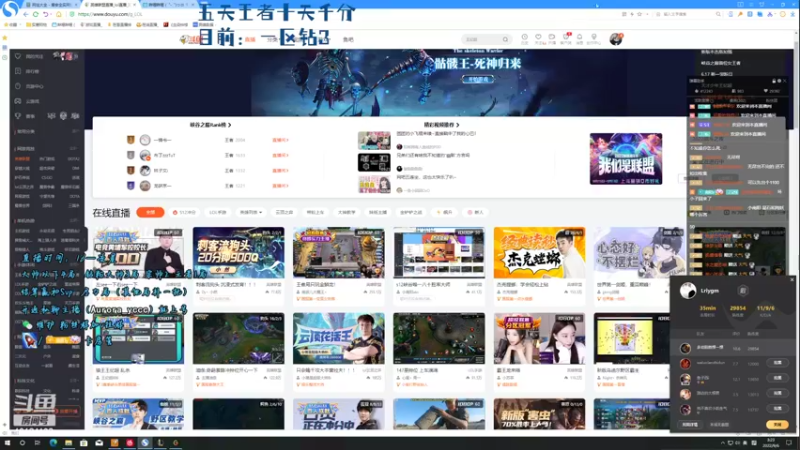Open the 野区教学 stream thumbnail
Image resolution: width=800 pixels, height=450 pixels.
pos(138,414)
